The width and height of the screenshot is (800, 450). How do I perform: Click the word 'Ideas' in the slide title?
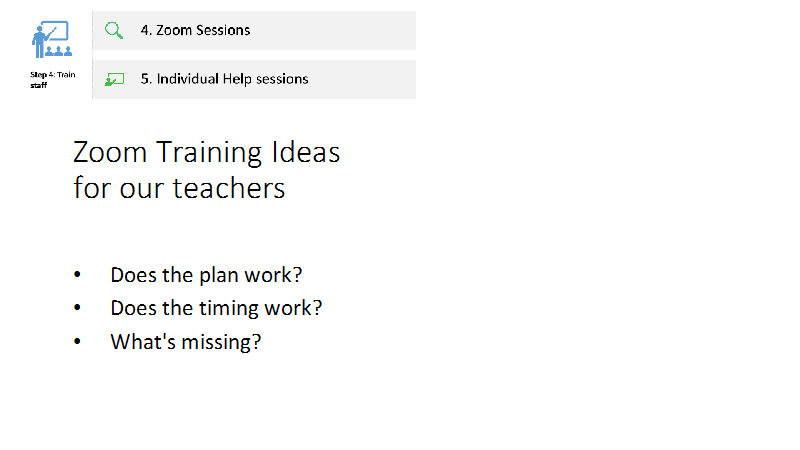tap(306, 152)
